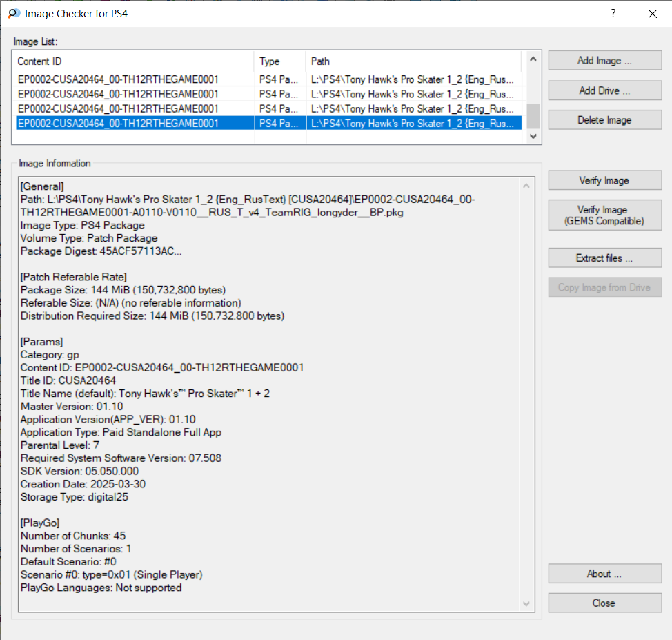Click the Referable Size: (N/A) line
The height and width of the screenshot is (640, 672).
point(131,303)
